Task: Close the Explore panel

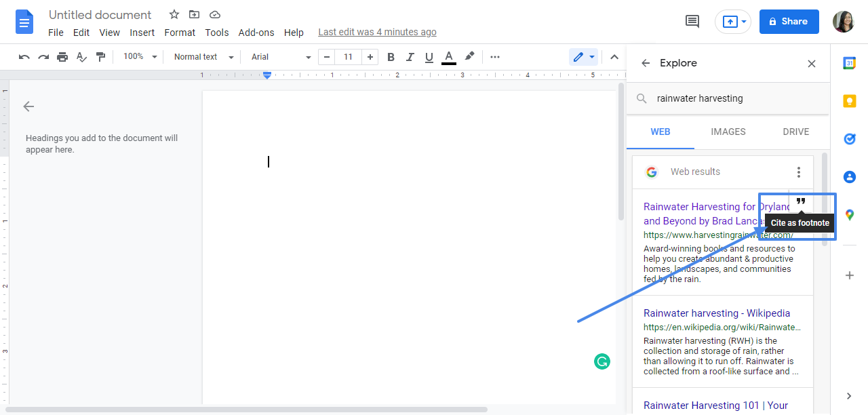Action: pos(812,64)
